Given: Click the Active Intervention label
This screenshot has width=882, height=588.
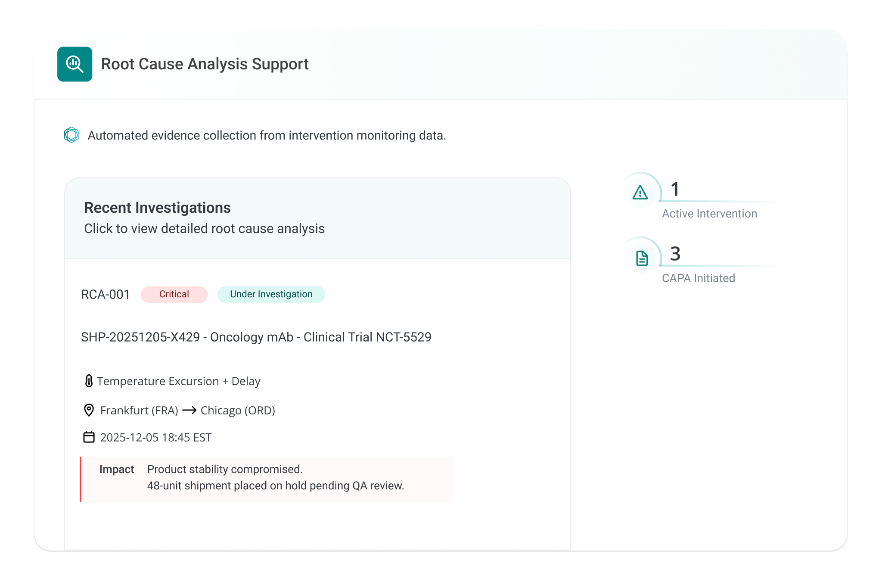Looking at the screenshot, I should tap(709, 214).
